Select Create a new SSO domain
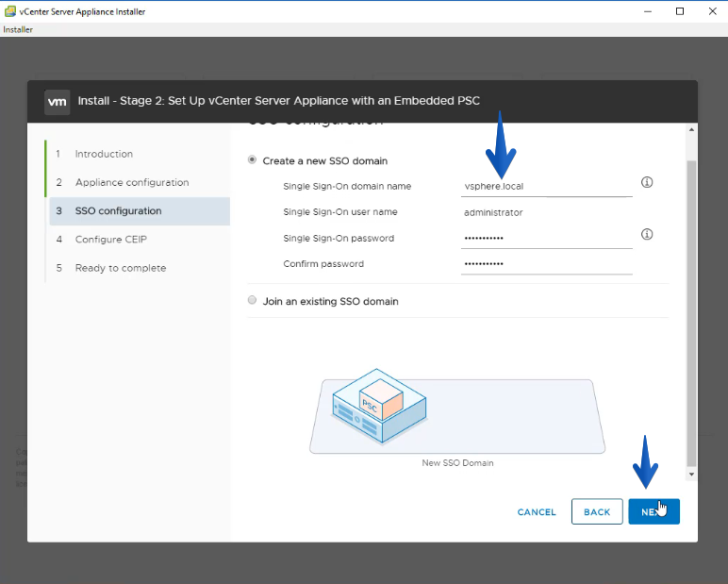The width and height of the screenshot is (728, 584). [252, 160]
